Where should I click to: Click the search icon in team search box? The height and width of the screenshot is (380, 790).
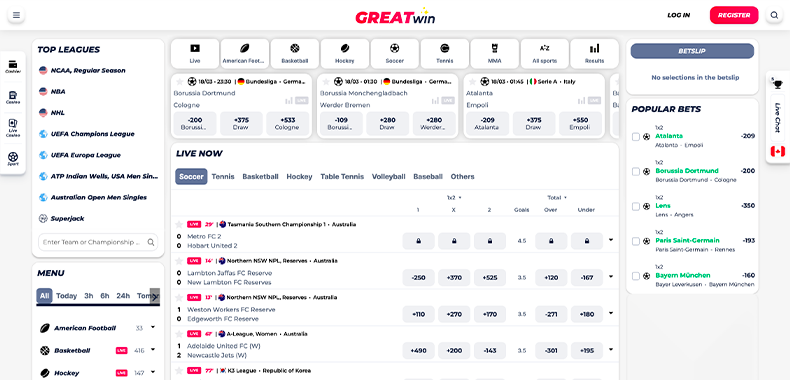(151, 242)
